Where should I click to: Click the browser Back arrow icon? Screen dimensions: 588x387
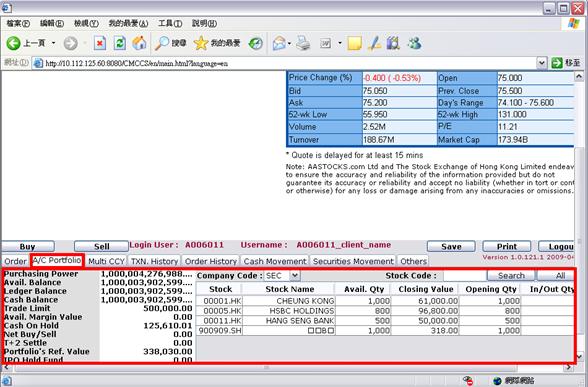tap(13, 44)
